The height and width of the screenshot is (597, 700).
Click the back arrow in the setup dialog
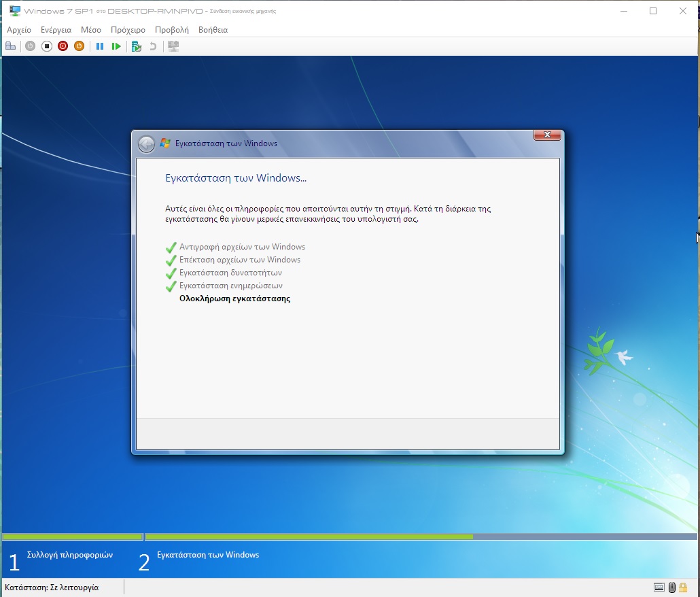pyautogui.click(x=146, y=143)
